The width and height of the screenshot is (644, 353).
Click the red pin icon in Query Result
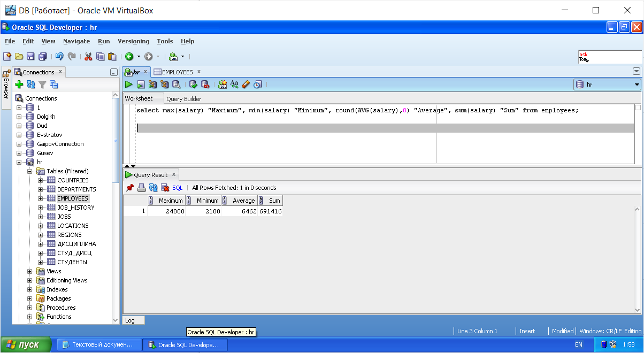[x=130, y=188]
